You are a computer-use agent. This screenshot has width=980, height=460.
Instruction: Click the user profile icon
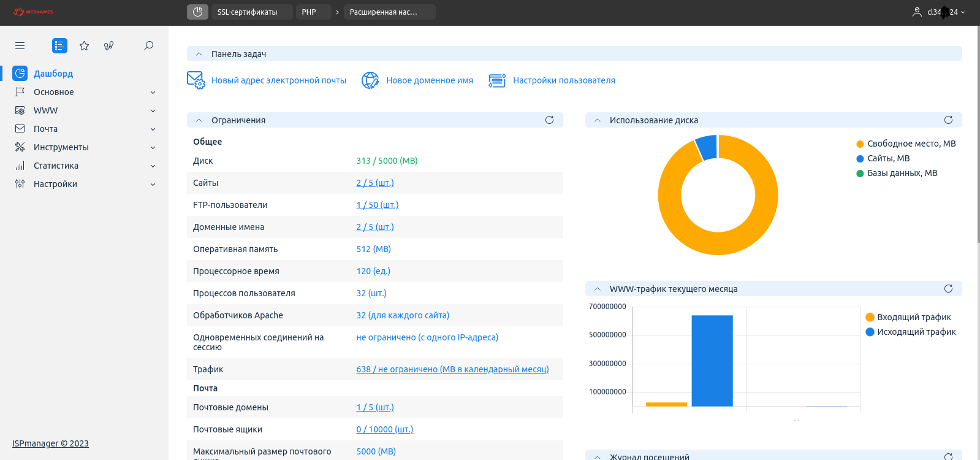click(x=917, y=12)
